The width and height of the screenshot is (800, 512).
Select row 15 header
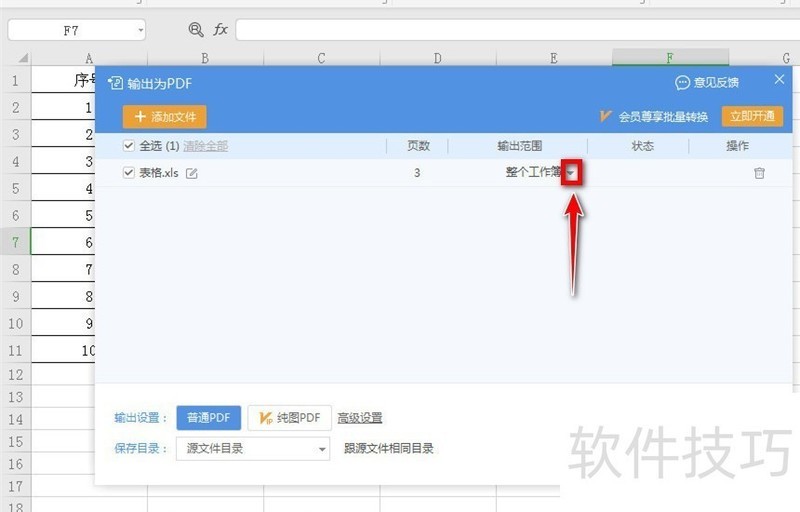(15, 441)
